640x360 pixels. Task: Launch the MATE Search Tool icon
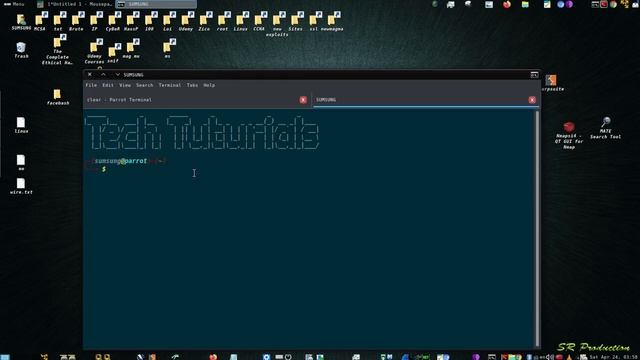(606, 128)
